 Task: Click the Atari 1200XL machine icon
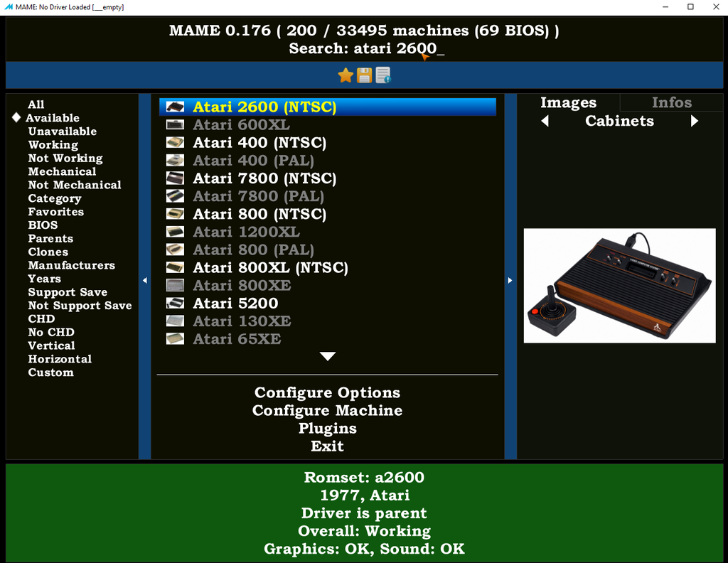(175, 232)
